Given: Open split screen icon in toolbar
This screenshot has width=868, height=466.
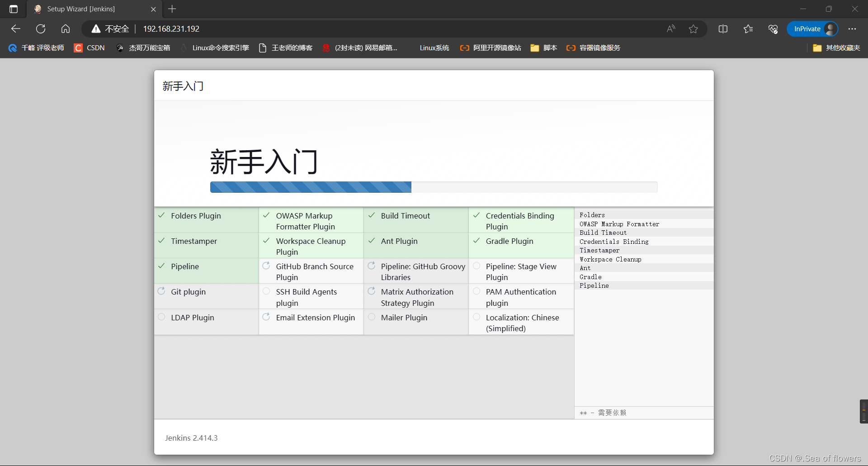Looking at the screenshot, I should point(723,29).
